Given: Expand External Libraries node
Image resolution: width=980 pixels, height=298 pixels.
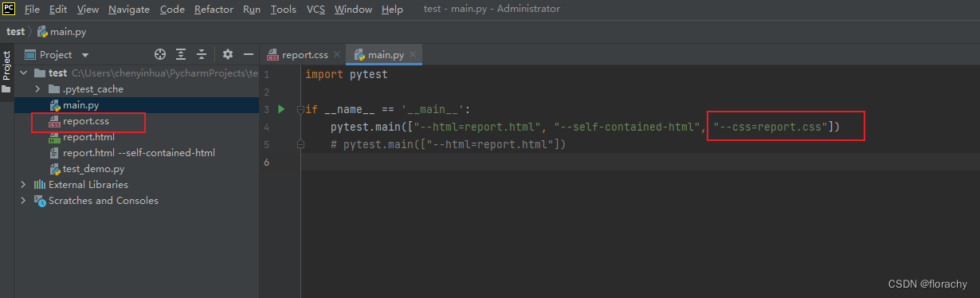Looking at the screenshot, I should (24, 185).
